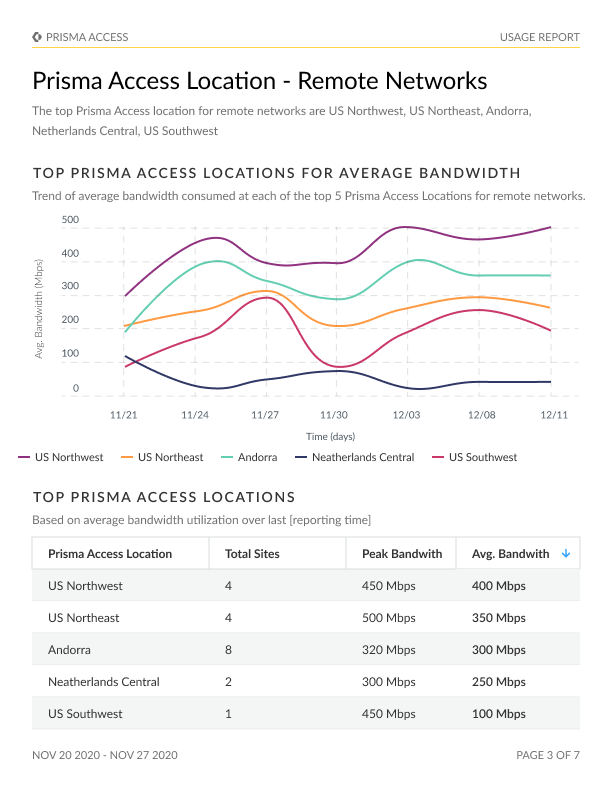612x792 pixels.
Task: Click the 400 Mbps average bandwidth cell
Action: point(499,585)
